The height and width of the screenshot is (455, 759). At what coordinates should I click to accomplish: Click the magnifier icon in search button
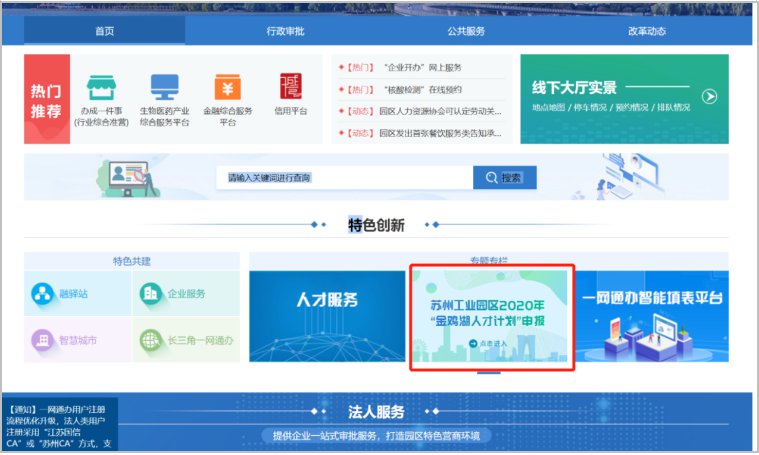491,178
